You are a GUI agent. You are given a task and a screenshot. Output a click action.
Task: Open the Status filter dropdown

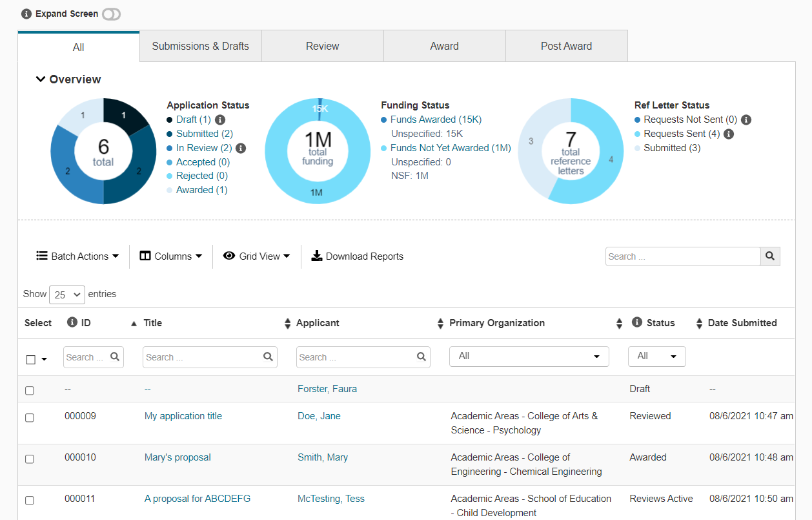coord(657,356)
